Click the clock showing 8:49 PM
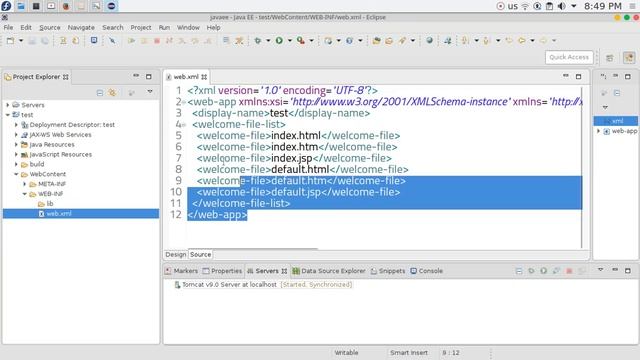The image size is (640, 360). [x=602, y=6]
